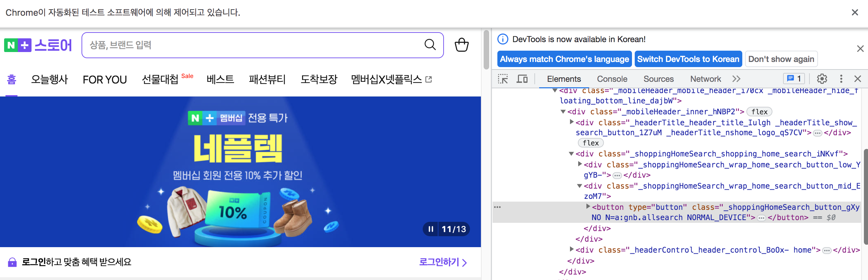The image size is (868, 280).
Task: Click the page vertical scrollbar thumb
Action: pyautogui.click(x=486, y=50)
